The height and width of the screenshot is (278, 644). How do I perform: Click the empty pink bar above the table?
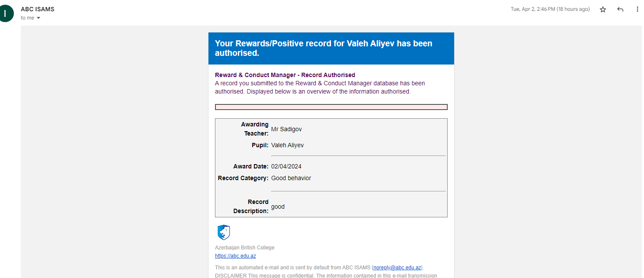click(x=331, y=107)
